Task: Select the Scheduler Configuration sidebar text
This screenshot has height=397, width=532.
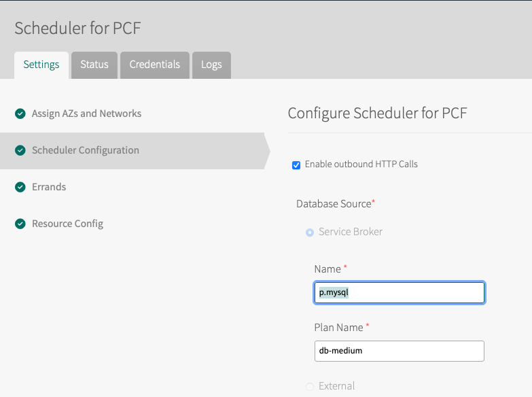Action: tap(85, 150)
